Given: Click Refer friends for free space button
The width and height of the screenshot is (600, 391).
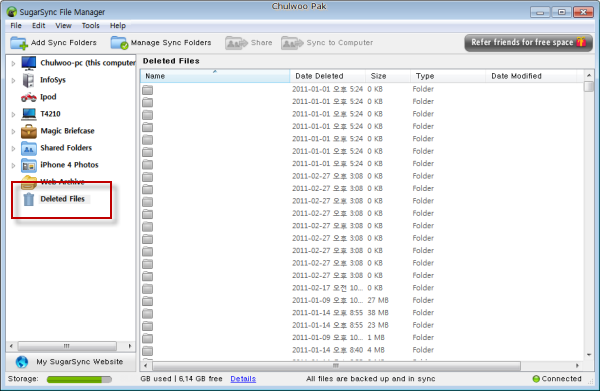Looking at the screenshot, I should (528, 42).
